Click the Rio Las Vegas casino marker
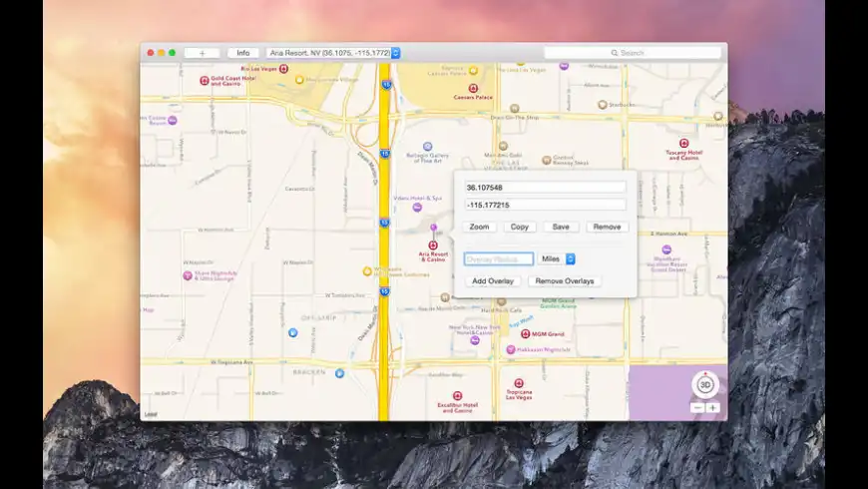868x489 pixels. [x=284, y=69]
